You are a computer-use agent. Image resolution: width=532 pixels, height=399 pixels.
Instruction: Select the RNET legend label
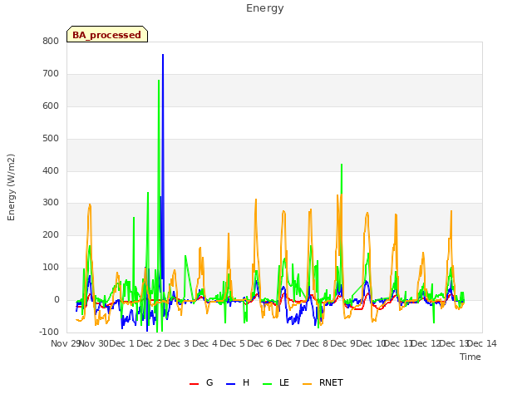click(331, 382)
